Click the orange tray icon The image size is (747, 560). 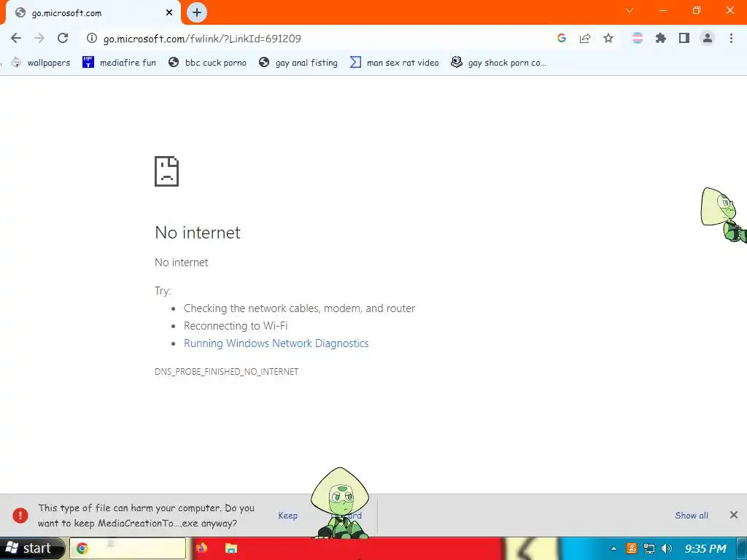tap(631, 548)
